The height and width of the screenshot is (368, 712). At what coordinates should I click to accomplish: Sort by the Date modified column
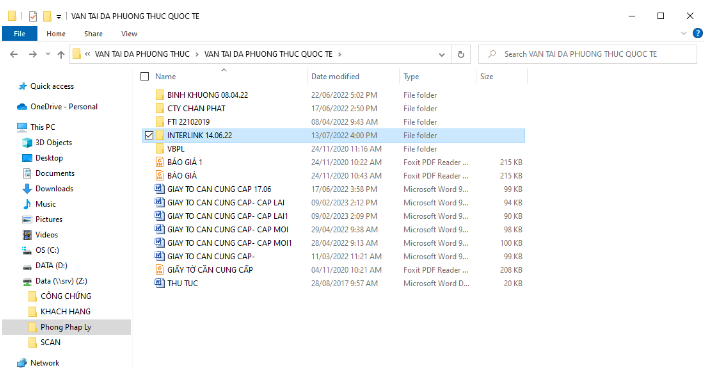click(335, 76)
